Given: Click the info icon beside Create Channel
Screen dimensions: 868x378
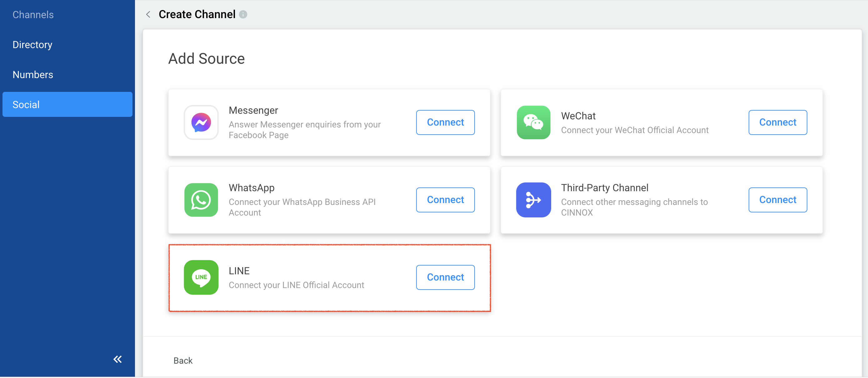Looking at the screenshot, I should (x=243, y=14).
